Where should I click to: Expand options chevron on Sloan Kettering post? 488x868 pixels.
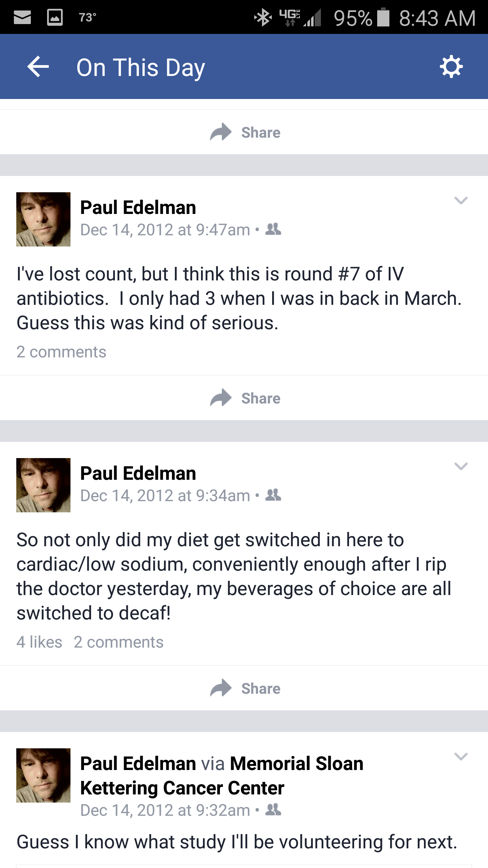461,756
